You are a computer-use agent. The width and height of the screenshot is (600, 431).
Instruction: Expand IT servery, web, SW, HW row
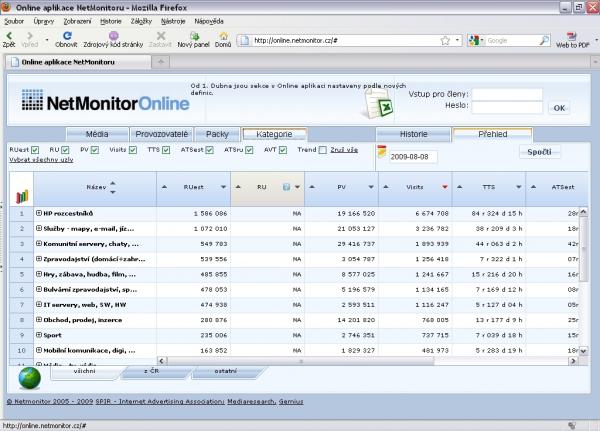coord(39,304)
